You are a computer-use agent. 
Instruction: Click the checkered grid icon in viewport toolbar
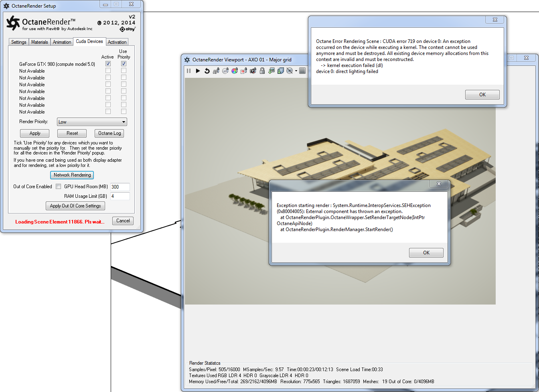click(302, 71)
